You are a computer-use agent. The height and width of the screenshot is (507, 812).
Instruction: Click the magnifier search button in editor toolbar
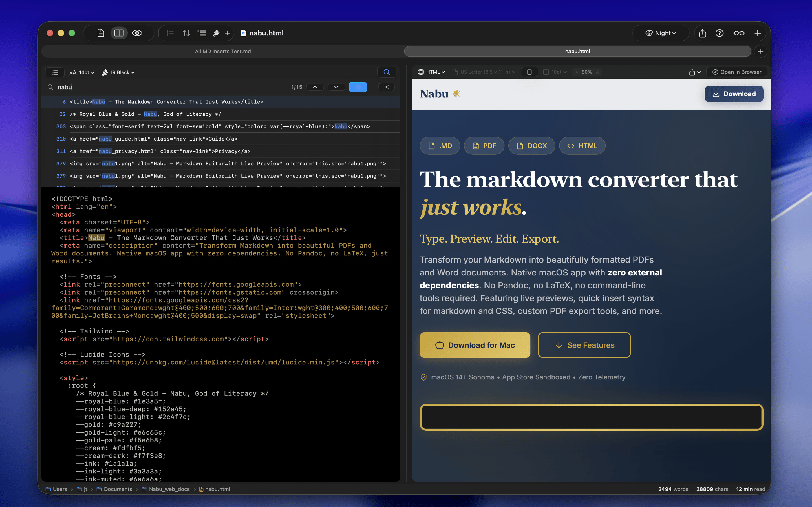(x=387, y=72)
